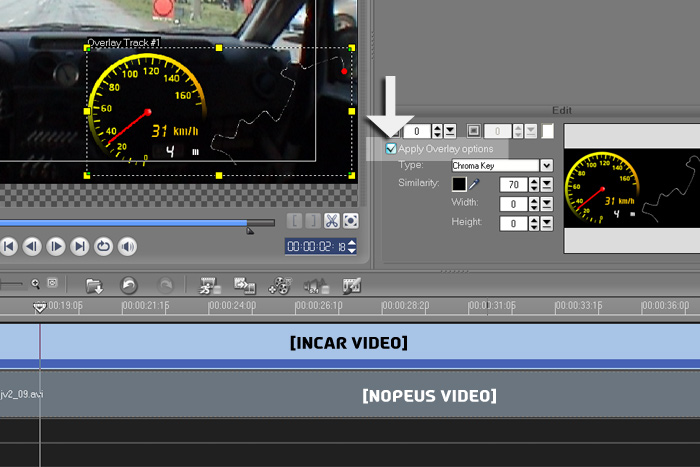Select the NOPEUS VIDEO overlay clip
The height and width of the screenshot is (467, 700).
[428, 396]
